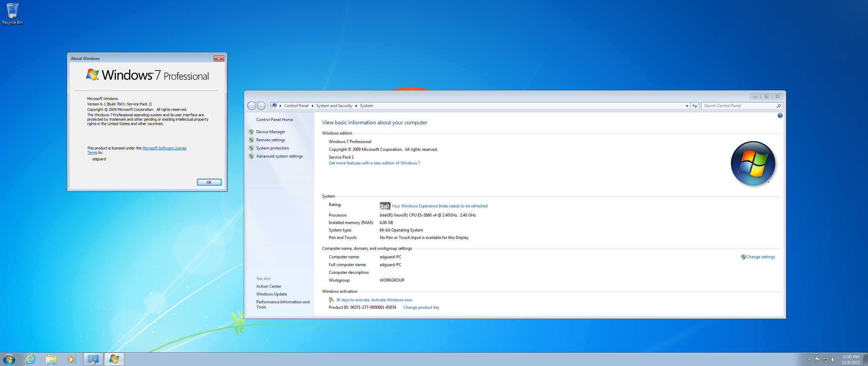Click the shield icon beside Remote settings
This screenshot has width=868, height=366.
pos(251,140)
